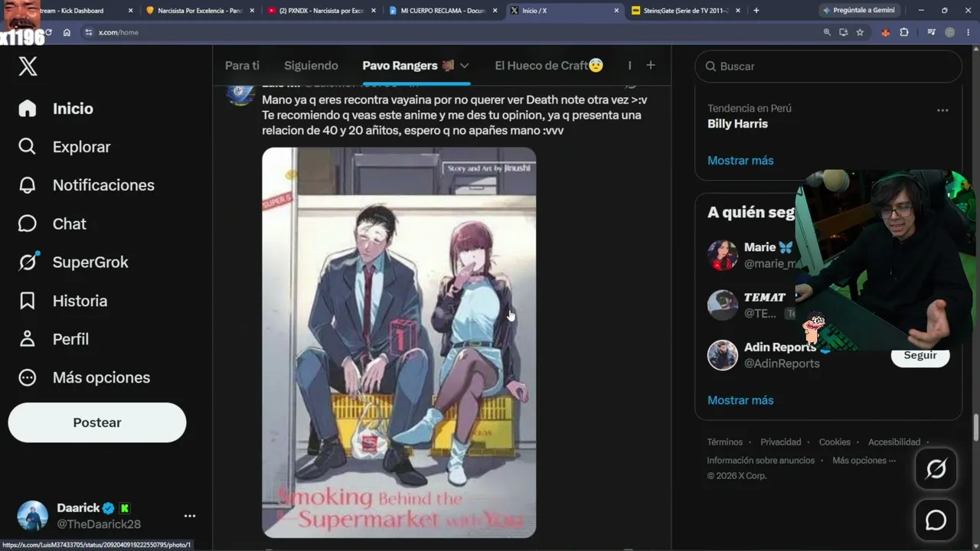Click the X logo in the sidebar
The image size is (980, 551).
point(28,67)
